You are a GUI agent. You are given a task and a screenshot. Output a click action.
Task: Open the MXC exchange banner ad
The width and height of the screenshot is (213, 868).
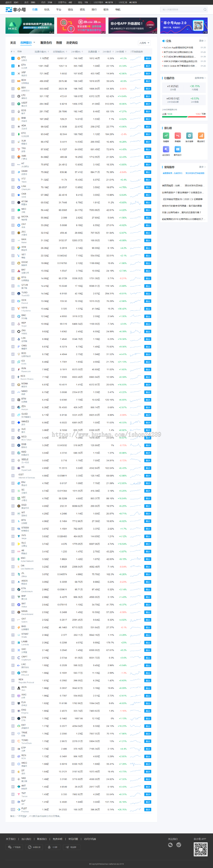pyautogui.click(x=30, y=26)
